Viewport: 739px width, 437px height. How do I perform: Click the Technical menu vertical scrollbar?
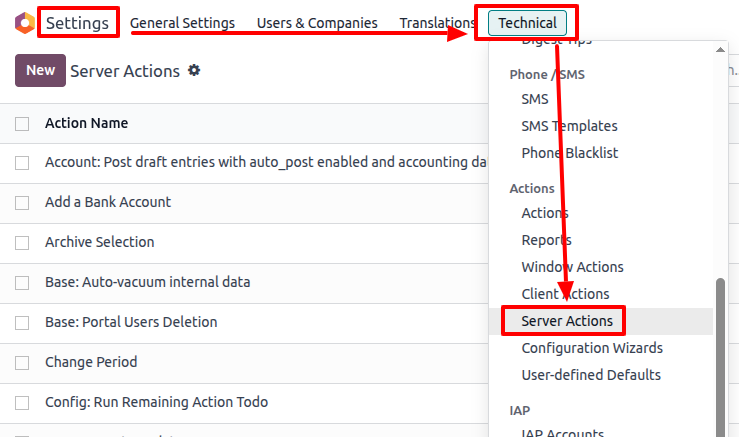[720, 350]
